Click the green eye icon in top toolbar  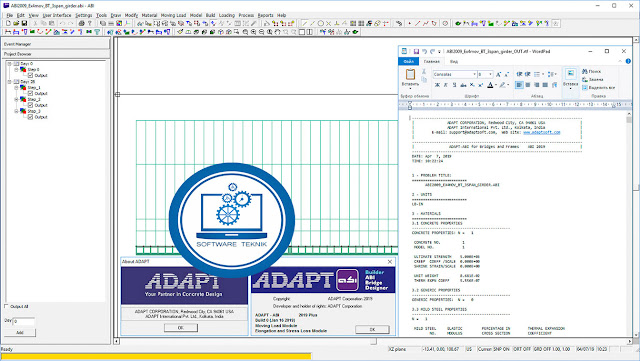tap(458, 24)
